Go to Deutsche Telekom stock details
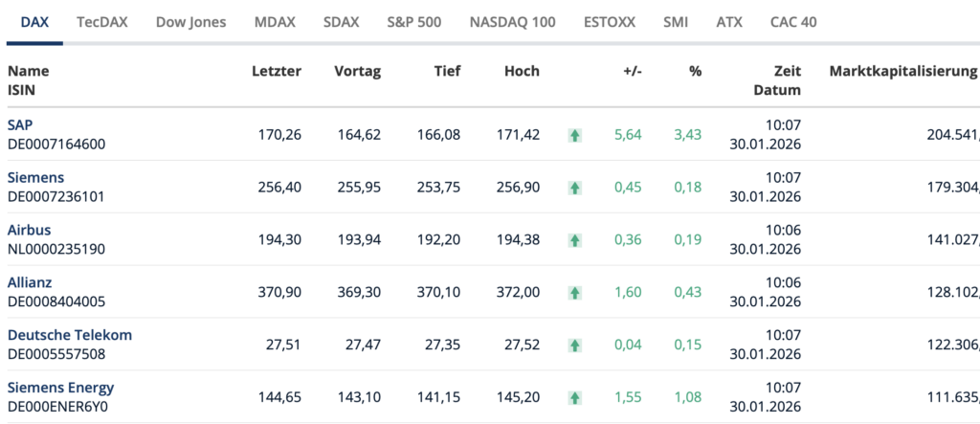Image resolution: width=980 pixels, height=424 pixels. pos(69,335)
